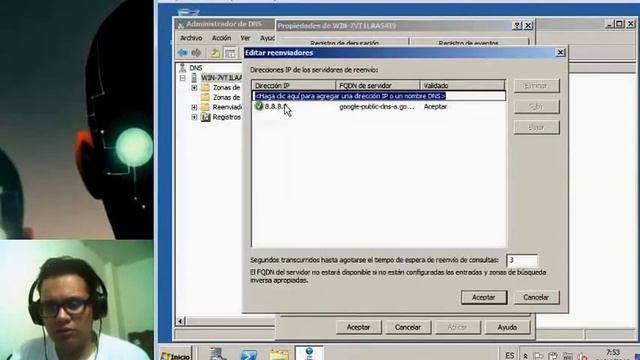Expand the Reenviadores tree node

[x=194, y=107]
